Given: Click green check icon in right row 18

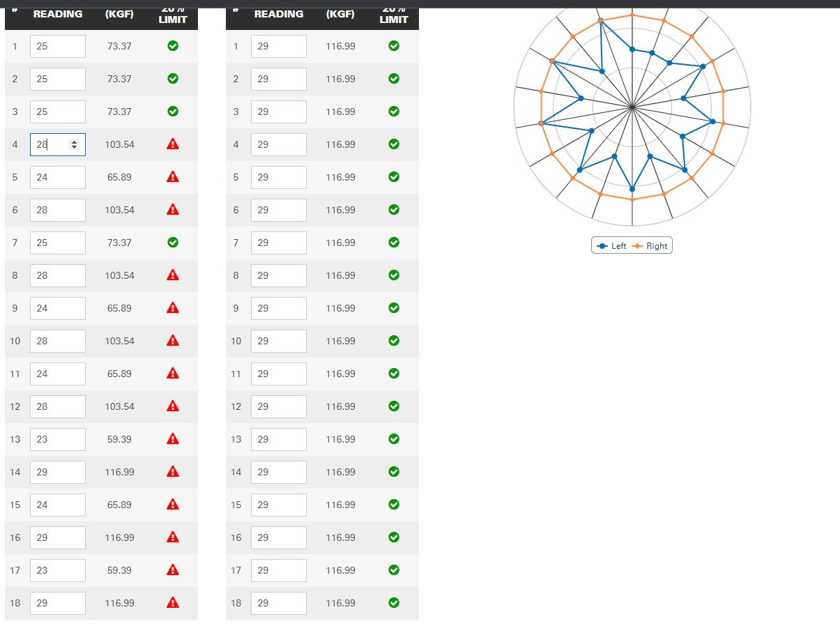Looking at the screenshot, I should click(x=394, y=603).
